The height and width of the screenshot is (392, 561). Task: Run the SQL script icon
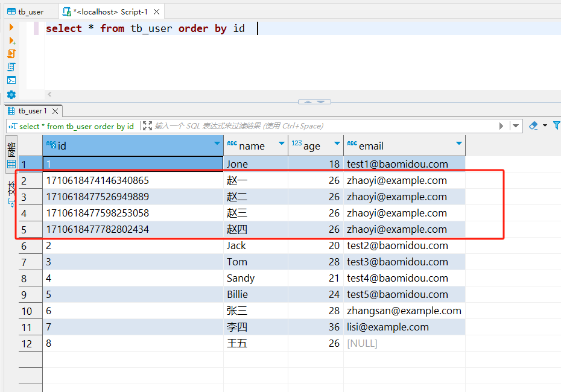click(x=11, y=54)
